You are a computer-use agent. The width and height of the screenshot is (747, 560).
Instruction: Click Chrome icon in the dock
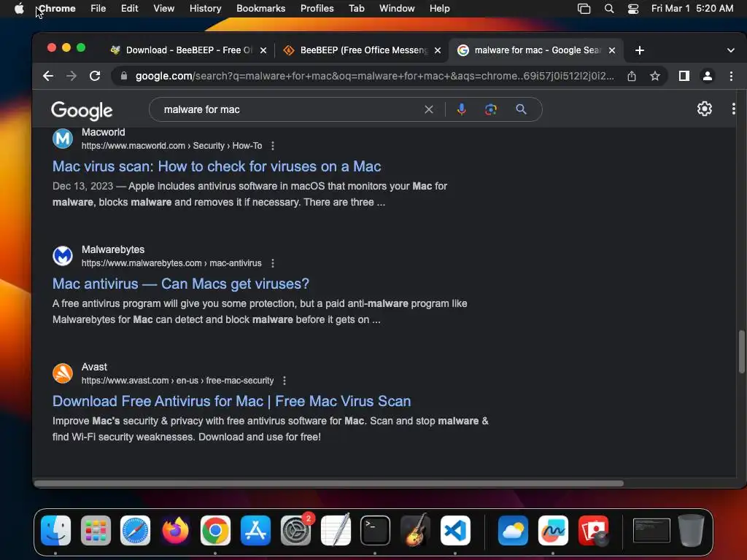point(215,531)
